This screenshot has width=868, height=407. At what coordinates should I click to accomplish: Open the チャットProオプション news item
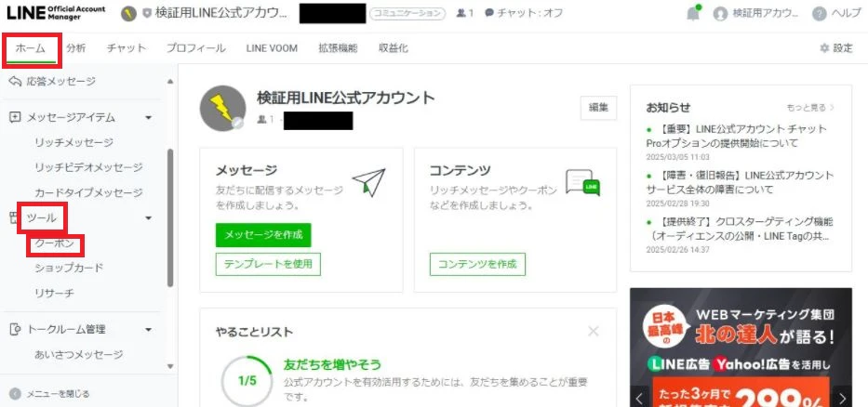pyautogui.click(x=736, y=136)
